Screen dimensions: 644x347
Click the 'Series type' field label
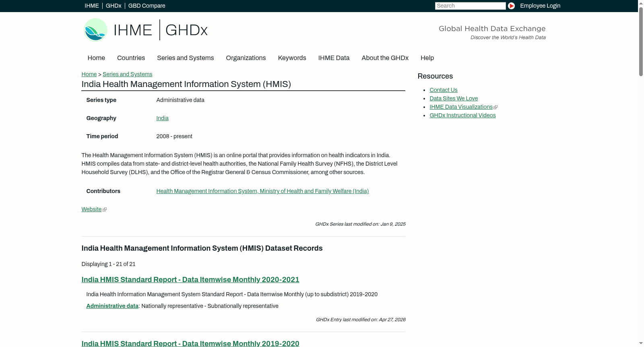click(x=101, y=100)
